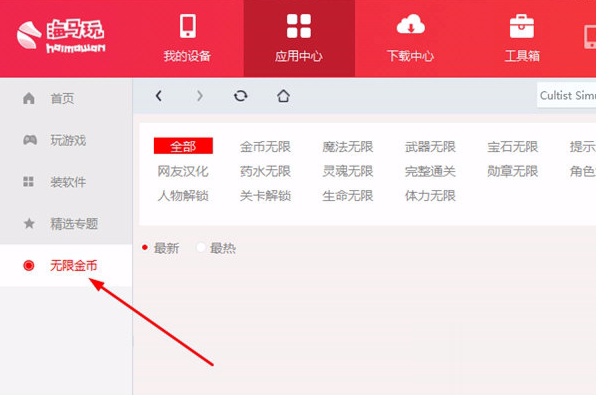
Task: Refresh the page with the reload icon
Action: tap(241, 96)
